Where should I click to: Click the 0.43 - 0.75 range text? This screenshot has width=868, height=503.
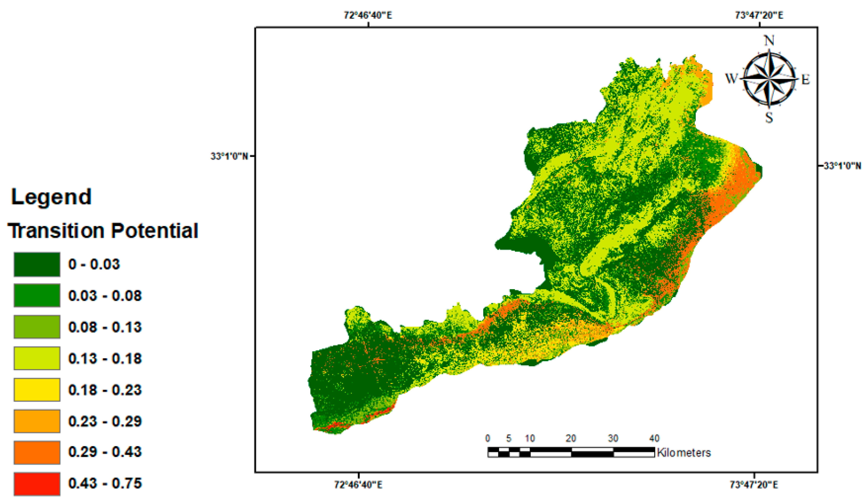click(105, 483)
